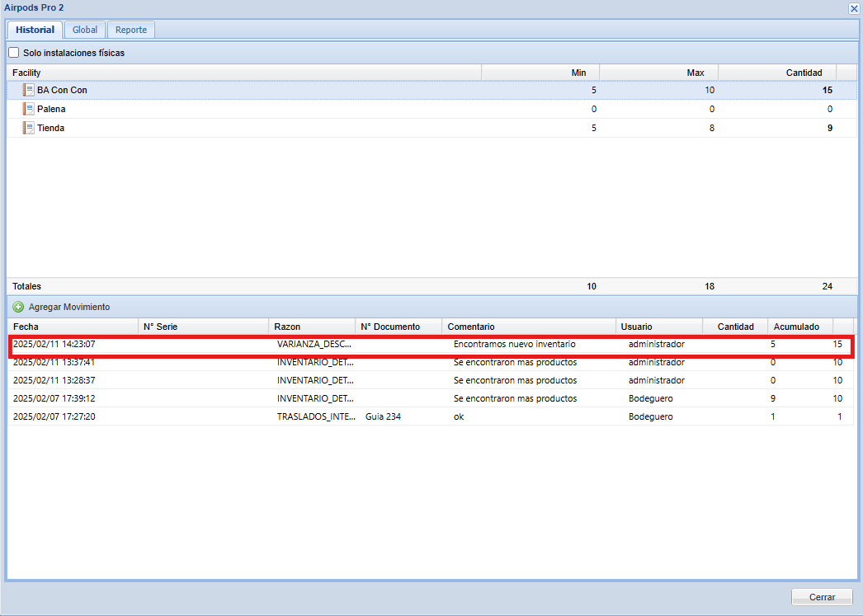
Task: Open the Global tab
Action: pyautogui.click(x=85, y=30)
